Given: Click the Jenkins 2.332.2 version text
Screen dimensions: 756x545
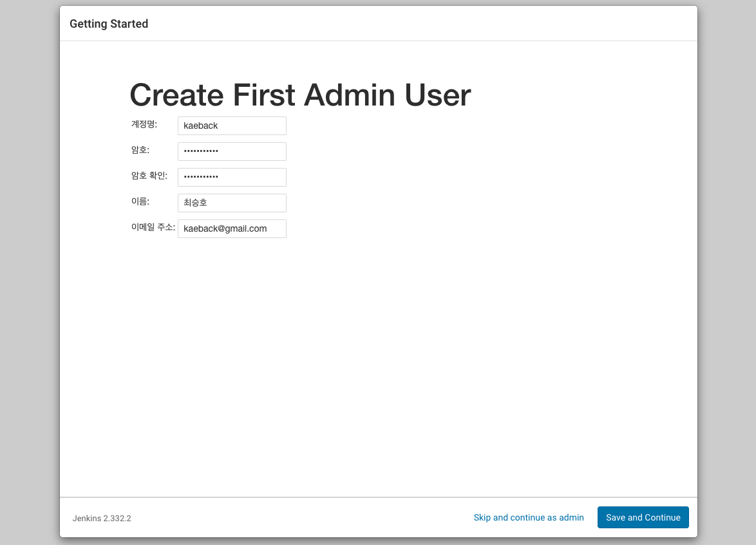Looking at the screenshot, I should (x=102, y=519).
